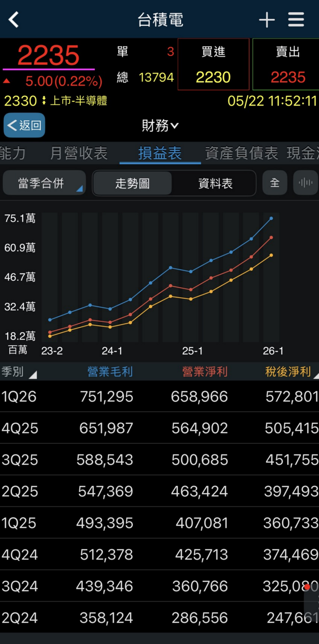
Task: Tap the 75.1萬 y-axis label
Action: coord(20,218)
